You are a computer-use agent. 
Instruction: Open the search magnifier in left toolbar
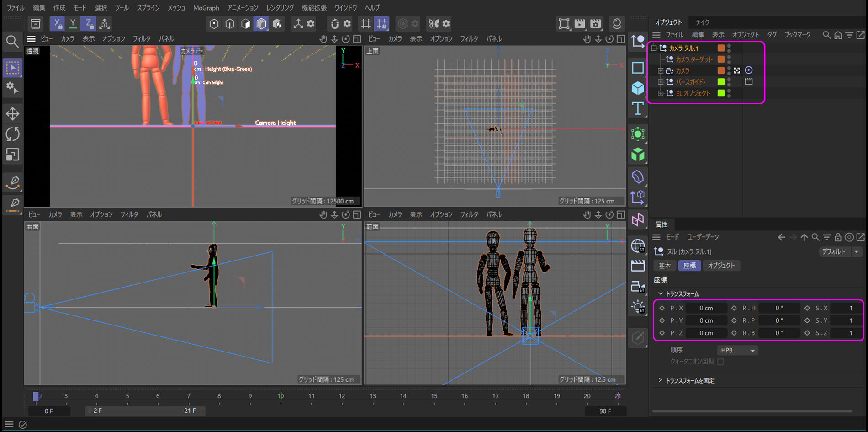12,42
